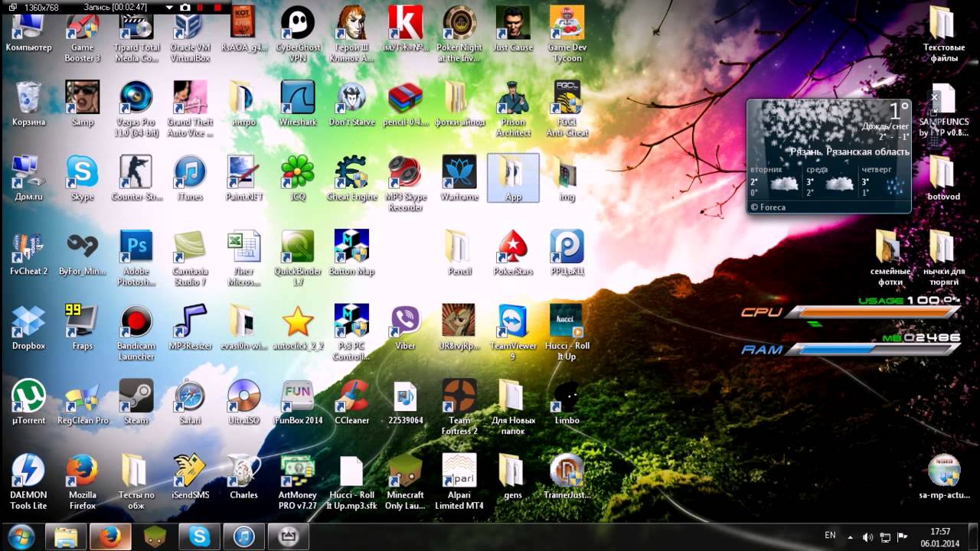The image size is (980, 551).
Task: Open the iTunes taskbar button
Action: pyautogui.click(x=244, y=536)
